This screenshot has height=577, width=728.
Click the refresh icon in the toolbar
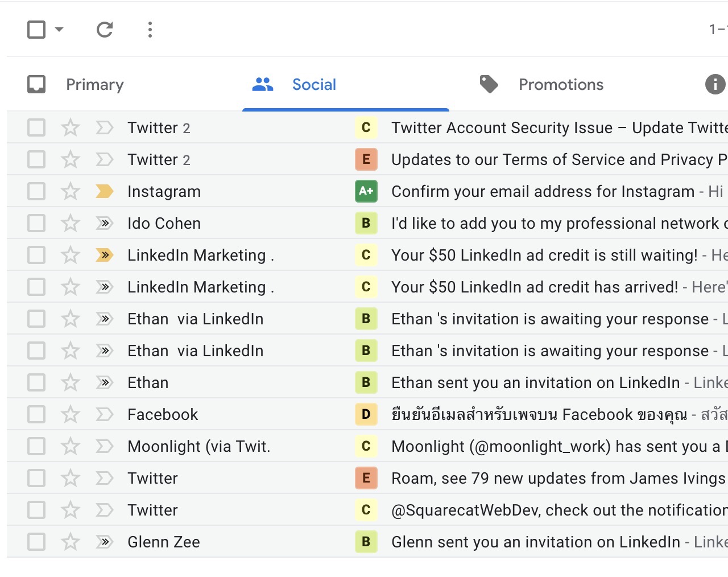pyautogui.click(x=105, y=30)
